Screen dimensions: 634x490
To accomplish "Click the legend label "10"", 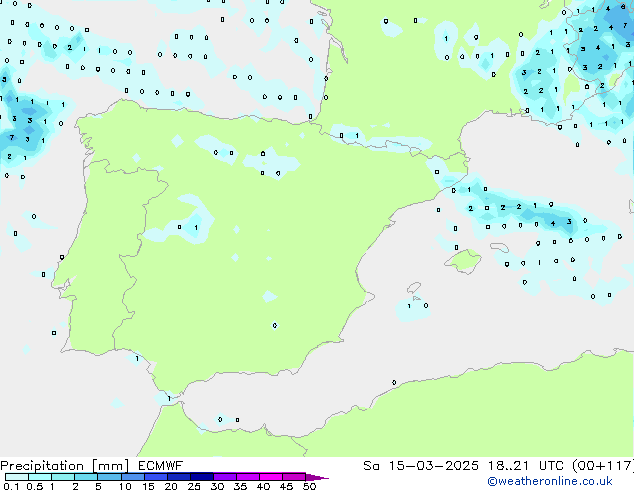I will (125, 486).
